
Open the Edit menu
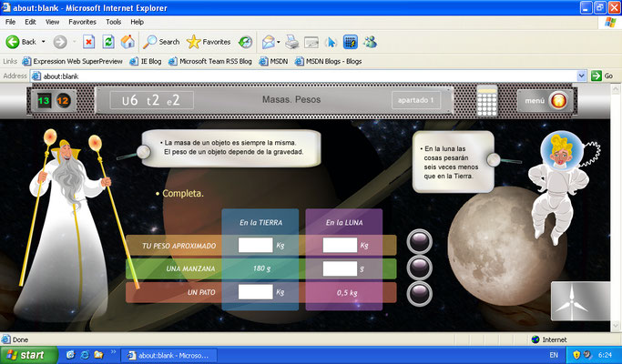click(30, 22)
